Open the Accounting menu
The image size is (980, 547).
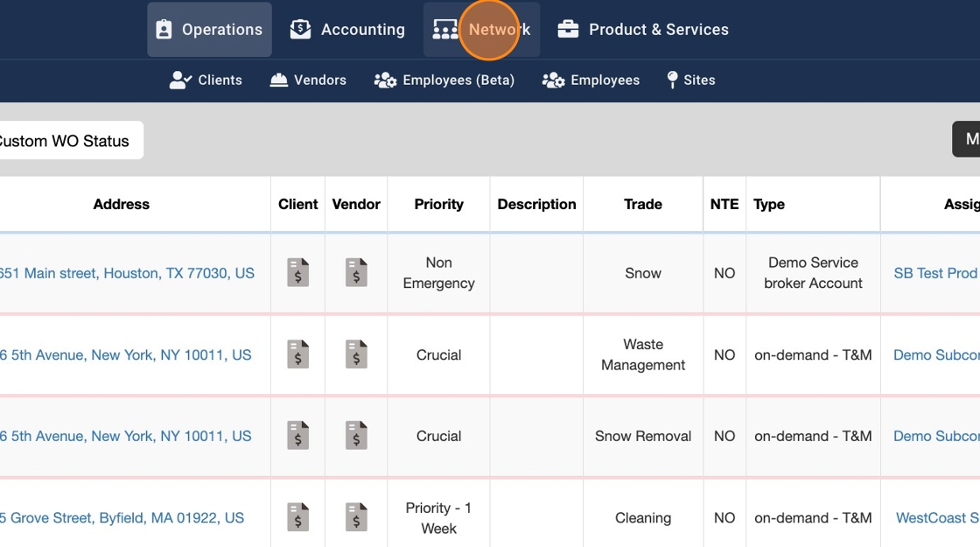coord(347,30)
